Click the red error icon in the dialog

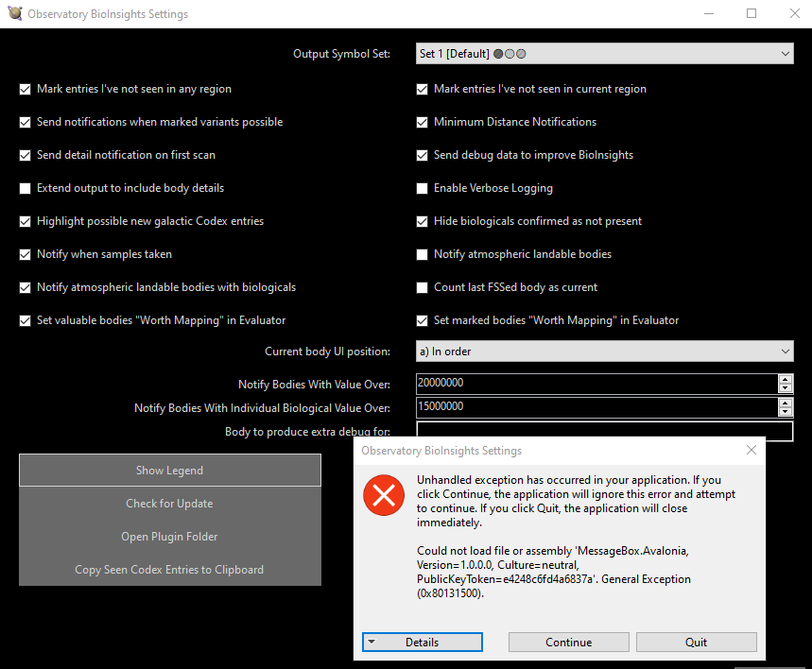point(384,495)
